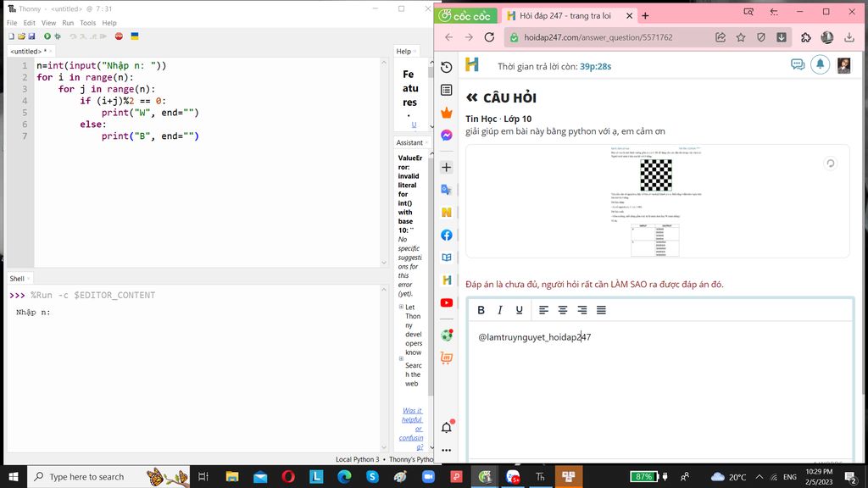Click the Open file folder icon in Thonny
This screenshot has width=868, height=488.
(x=21, y=36)
